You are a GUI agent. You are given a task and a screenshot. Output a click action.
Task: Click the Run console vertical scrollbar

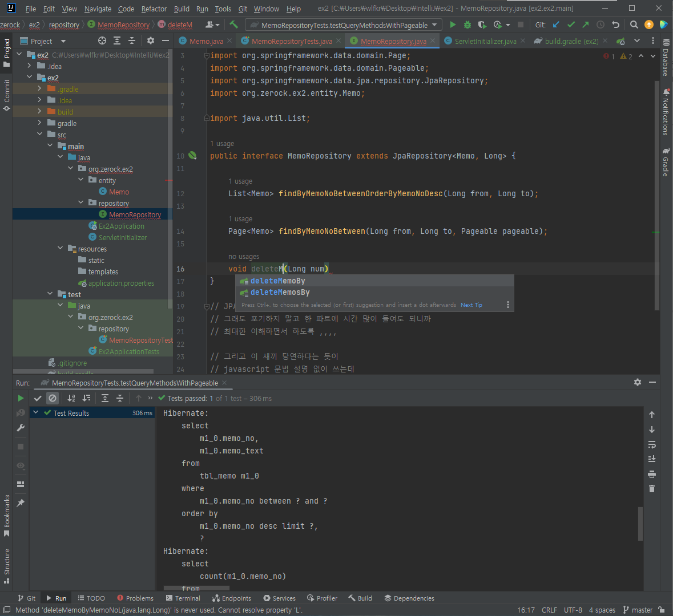pyautogui.click(x=640, y=524)
